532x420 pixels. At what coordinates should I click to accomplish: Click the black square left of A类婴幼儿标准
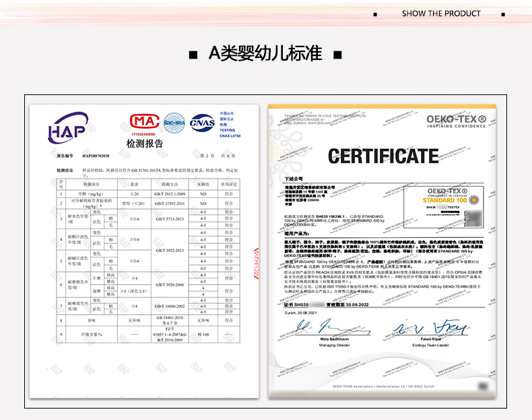[193, 54]
